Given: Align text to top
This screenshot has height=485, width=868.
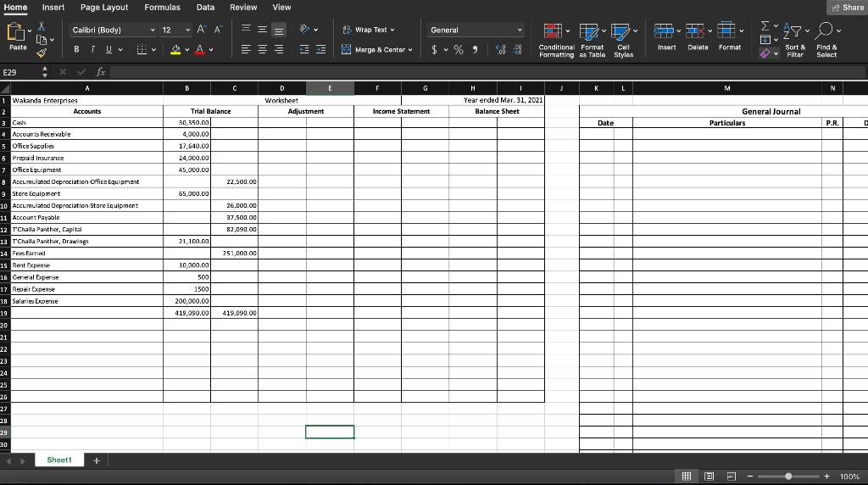Looking at the screenshot, I should point(246,30).
